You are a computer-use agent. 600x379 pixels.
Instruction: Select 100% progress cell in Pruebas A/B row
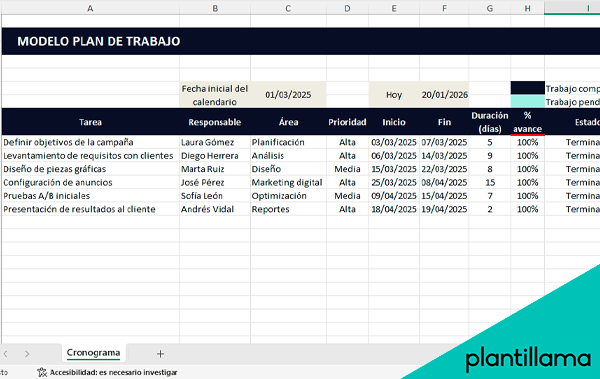(x=528, y=196)
